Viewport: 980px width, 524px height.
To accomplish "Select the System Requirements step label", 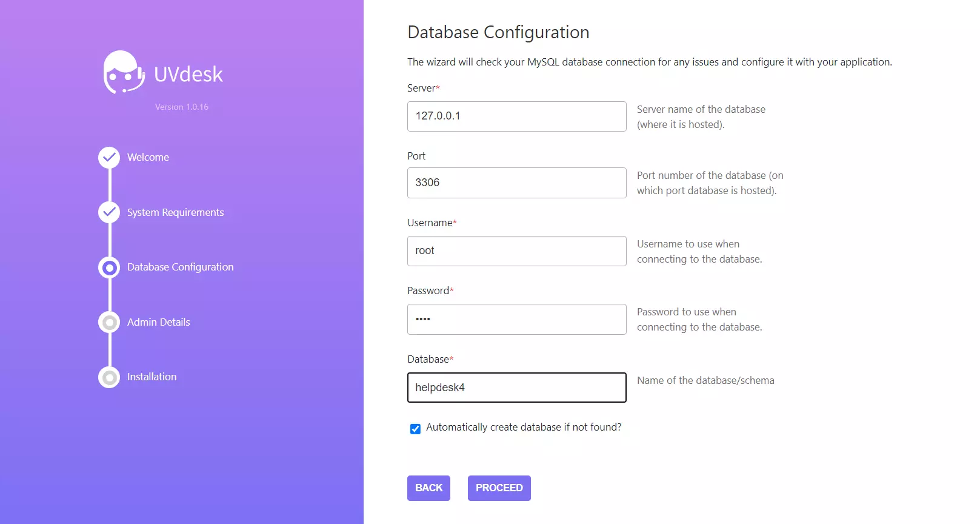I will point(175,212).
